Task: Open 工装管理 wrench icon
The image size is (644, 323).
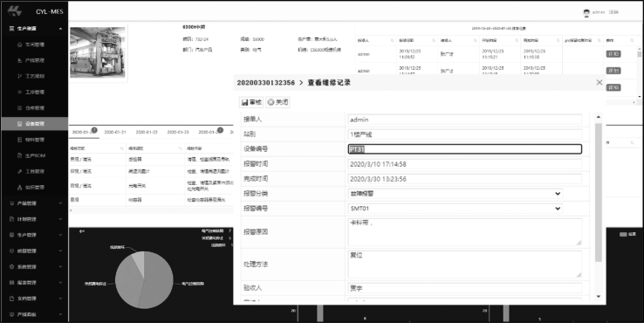Action: click(x=19, y=171)
